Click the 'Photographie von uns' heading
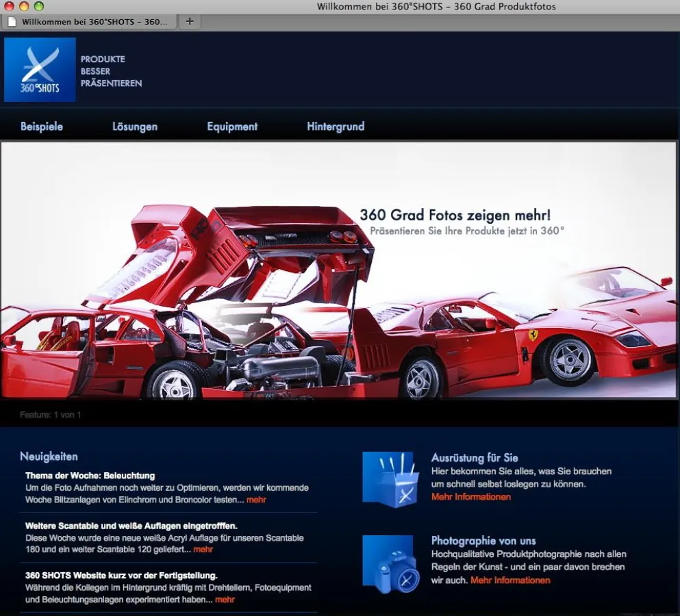The width and height of the screenshot is (680, 616). [x=483, y=541]
